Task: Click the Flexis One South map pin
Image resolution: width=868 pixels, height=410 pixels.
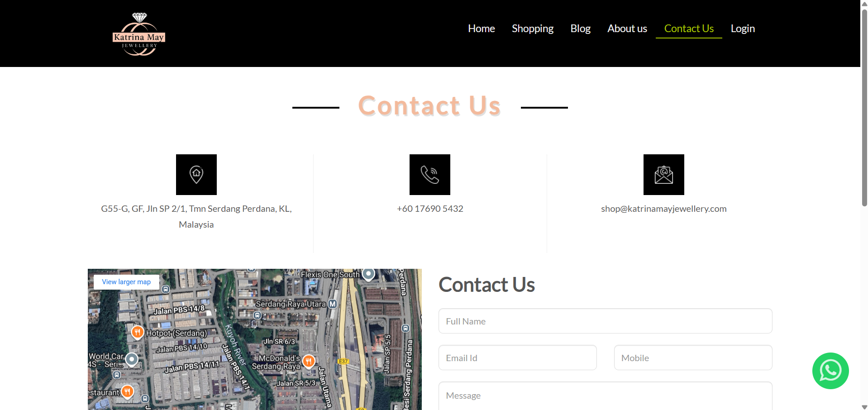Action: (369, 274)
